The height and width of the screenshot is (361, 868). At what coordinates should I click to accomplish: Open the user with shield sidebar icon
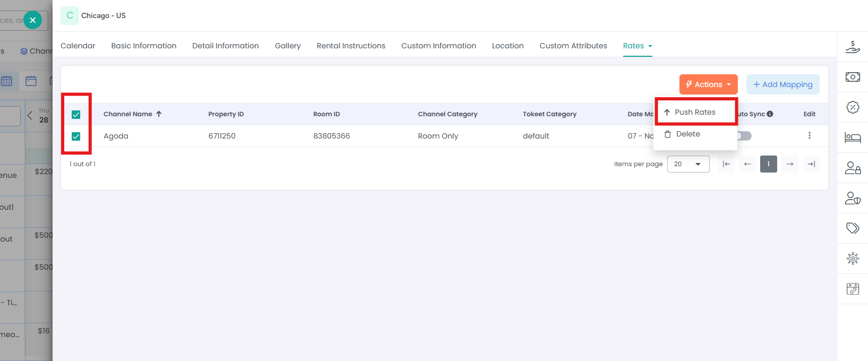point(853,198)
